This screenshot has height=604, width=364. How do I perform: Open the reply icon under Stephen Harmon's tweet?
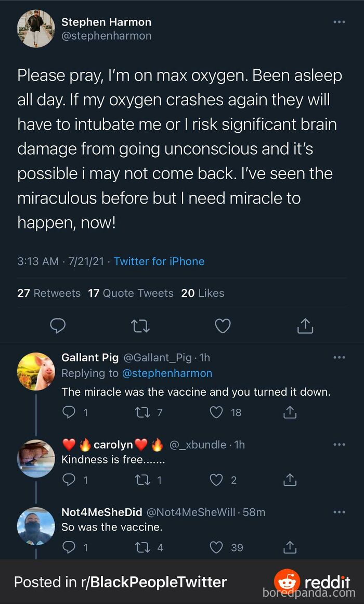58,325
